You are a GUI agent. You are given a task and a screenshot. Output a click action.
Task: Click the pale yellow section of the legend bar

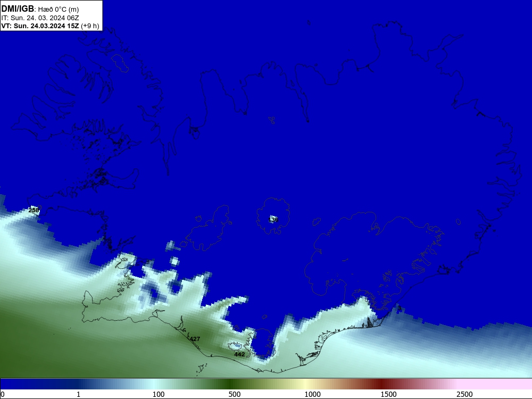point(305,384)
